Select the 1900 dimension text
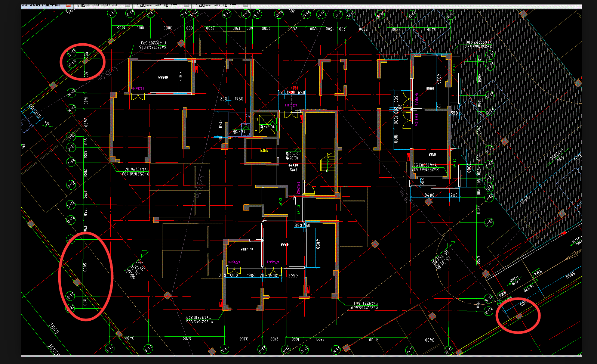Image resolution: width=597 pixels, height=364 pixels. point(251,276)
